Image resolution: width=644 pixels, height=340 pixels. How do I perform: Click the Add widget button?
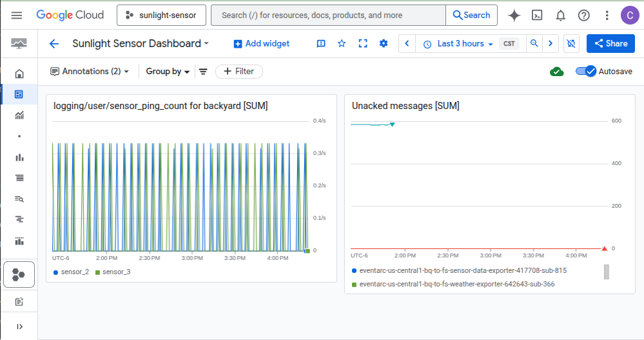[x=262, y=44]
